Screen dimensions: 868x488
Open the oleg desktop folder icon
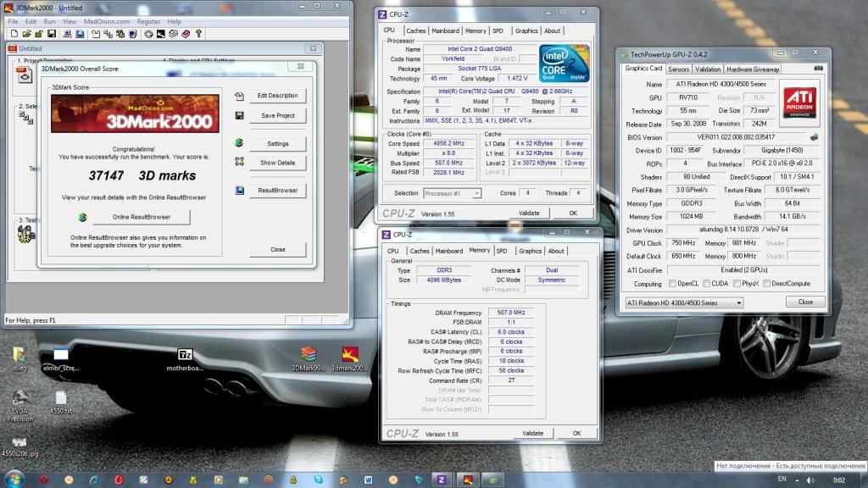[19, 358]
